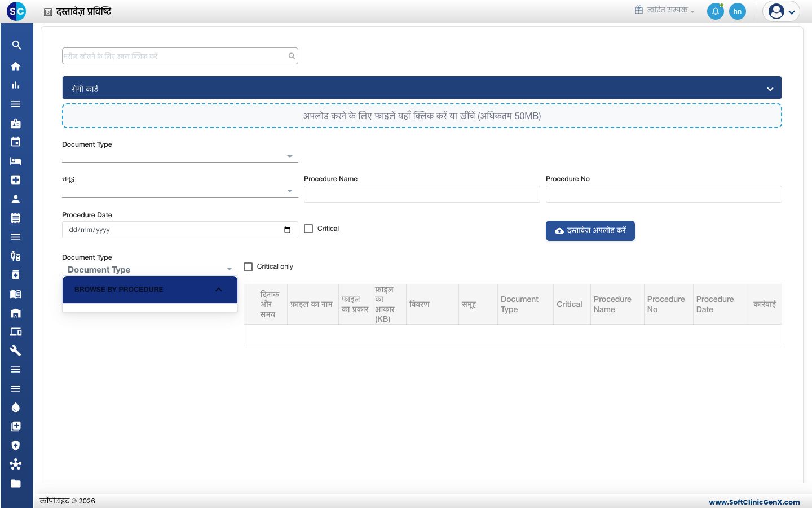Viewport: 812px width, 508px height.
Task: Click the फ़ाइल का नाम column header
Action: click(x=313, y=304)
